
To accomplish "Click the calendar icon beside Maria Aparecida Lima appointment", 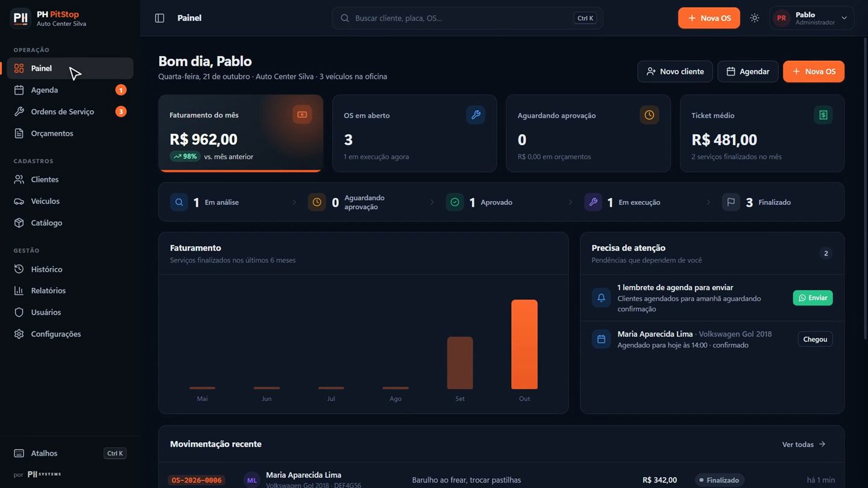I will [601, 339].
